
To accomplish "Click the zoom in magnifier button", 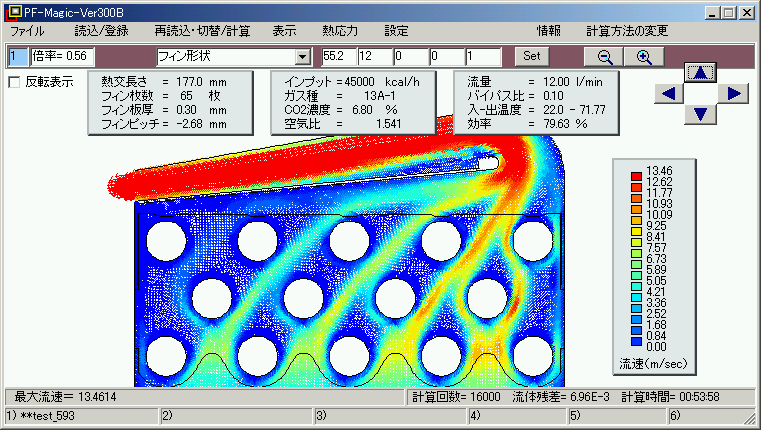I will (644, 56).
